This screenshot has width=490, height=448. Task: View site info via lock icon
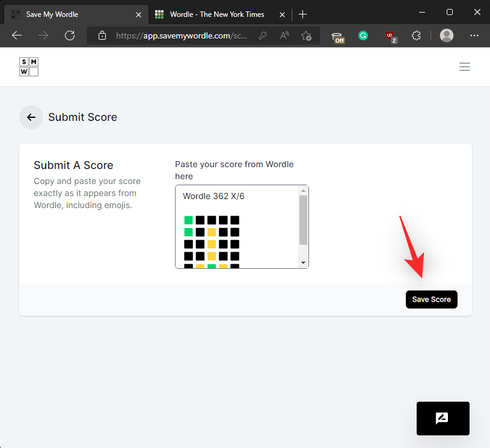coord(102,35)
